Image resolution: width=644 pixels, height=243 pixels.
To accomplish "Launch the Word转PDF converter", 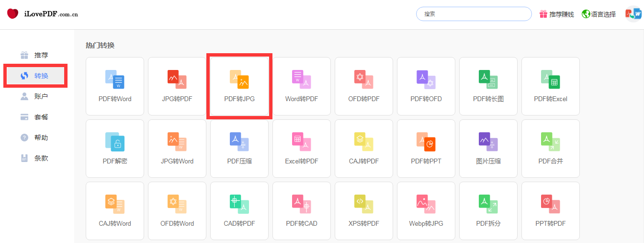I will point(302,86).
